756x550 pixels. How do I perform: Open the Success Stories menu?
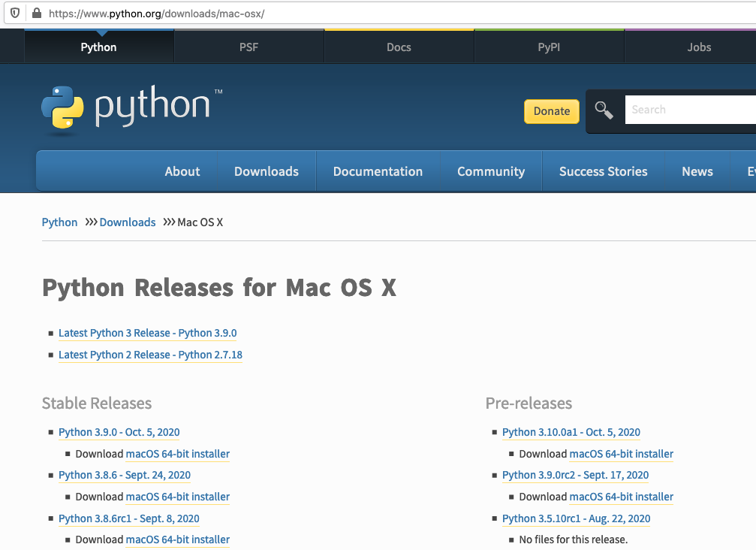point(603,171)
